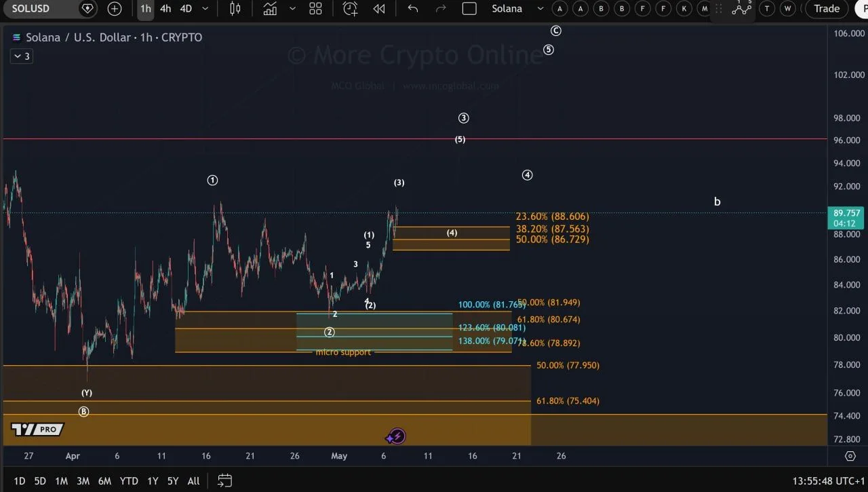
Task: Set the range to 1D
Action: pos(20,481)
